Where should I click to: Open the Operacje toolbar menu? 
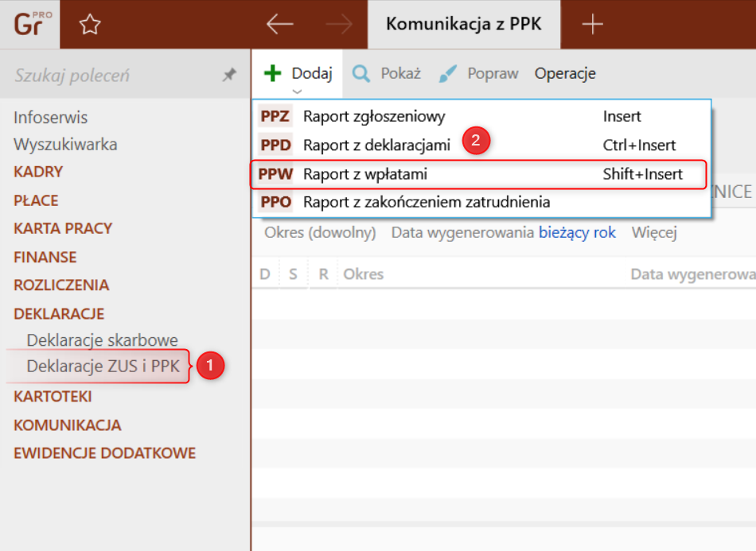pos(565,74)
